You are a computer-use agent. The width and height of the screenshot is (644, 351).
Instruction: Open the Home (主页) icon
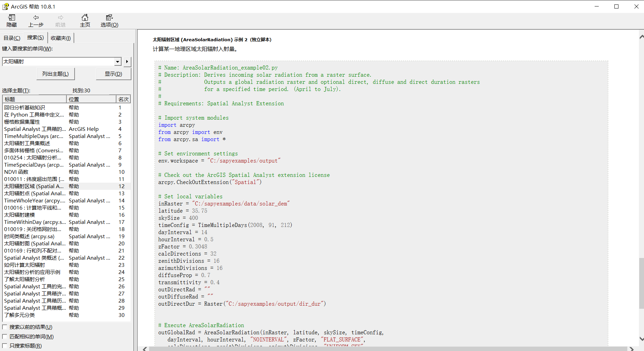coord(85,18)
